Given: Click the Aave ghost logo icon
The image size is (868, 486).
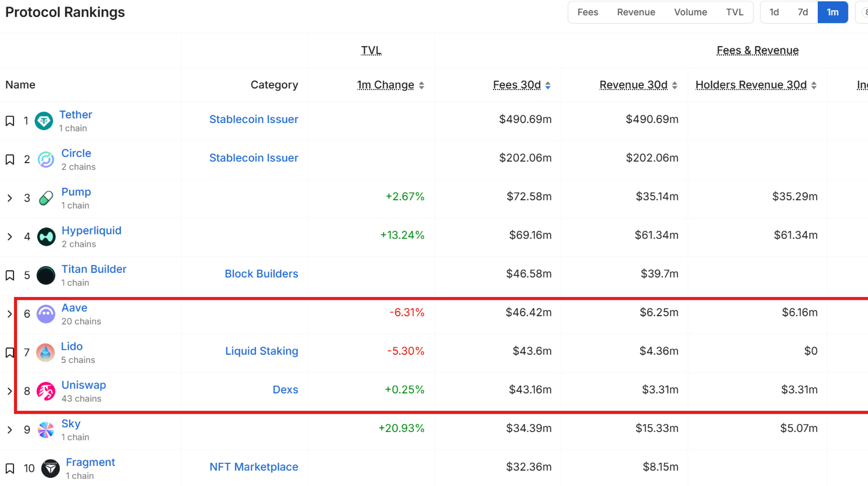Looking at the screenshot, I should pyautogui.click(x=46, y=314).
